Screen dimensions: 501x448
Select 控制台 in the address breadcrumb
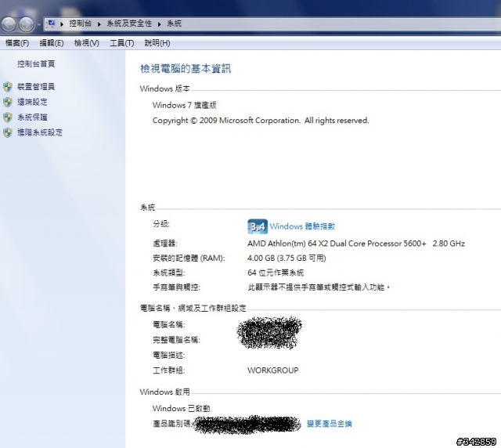(80, 23)
